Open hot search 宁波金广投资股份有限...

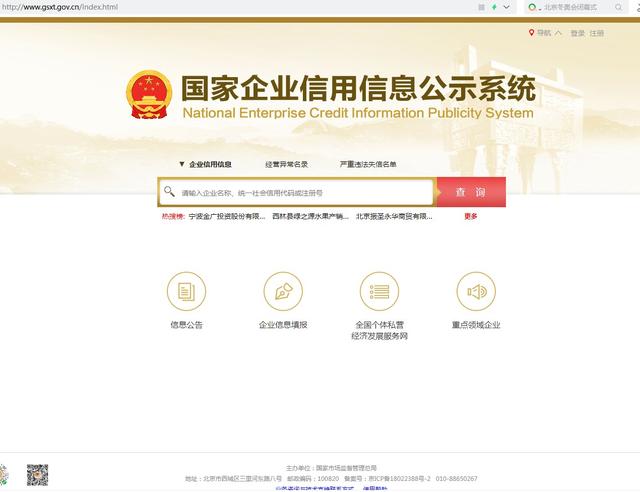[x=227, y=216]
